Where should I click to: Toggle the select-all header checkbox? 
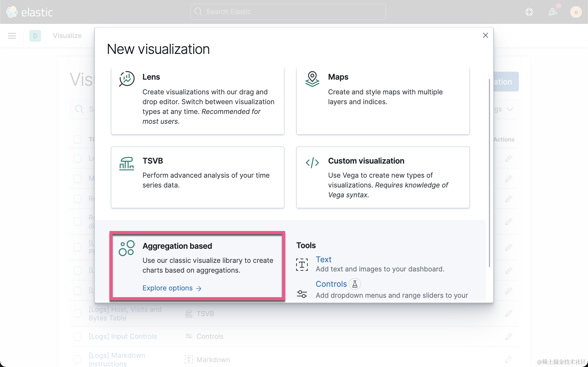point(77,139)
